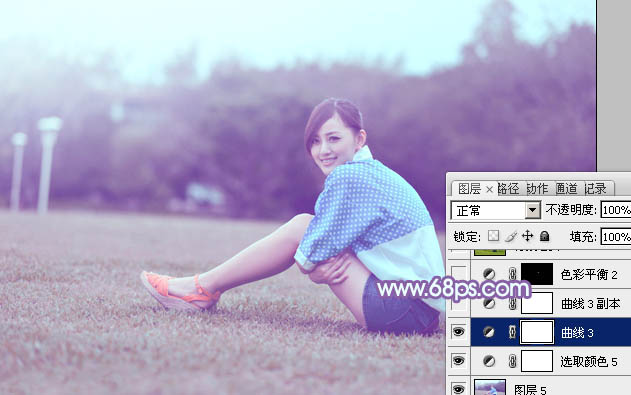Click lock all padlock icon

click(x=544, y=236)
